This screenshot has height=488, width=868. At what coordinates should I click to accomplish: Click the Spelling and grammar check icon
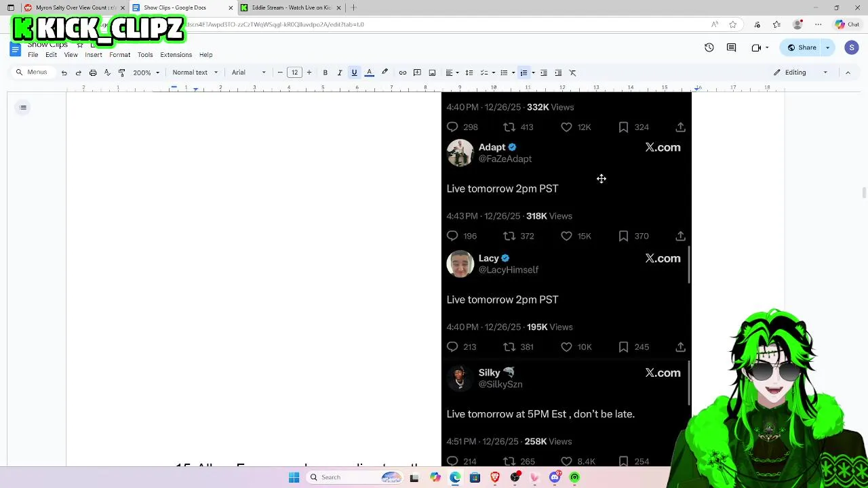point(107,73)
